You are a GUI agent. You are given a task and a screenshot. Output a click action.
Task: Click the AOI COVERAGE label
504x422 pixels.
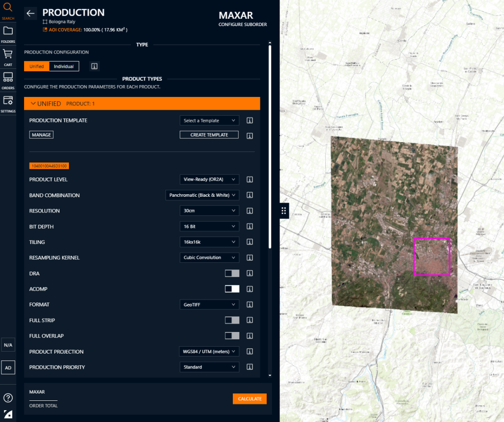click(x=65, y=30)
